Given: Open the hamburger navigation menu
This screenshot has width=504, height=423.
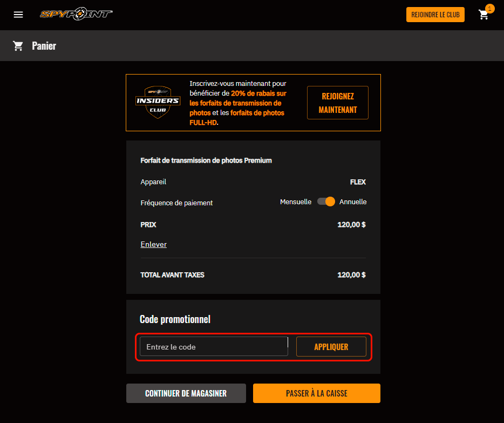Looking at the screenshot, I should click(18, 15).
